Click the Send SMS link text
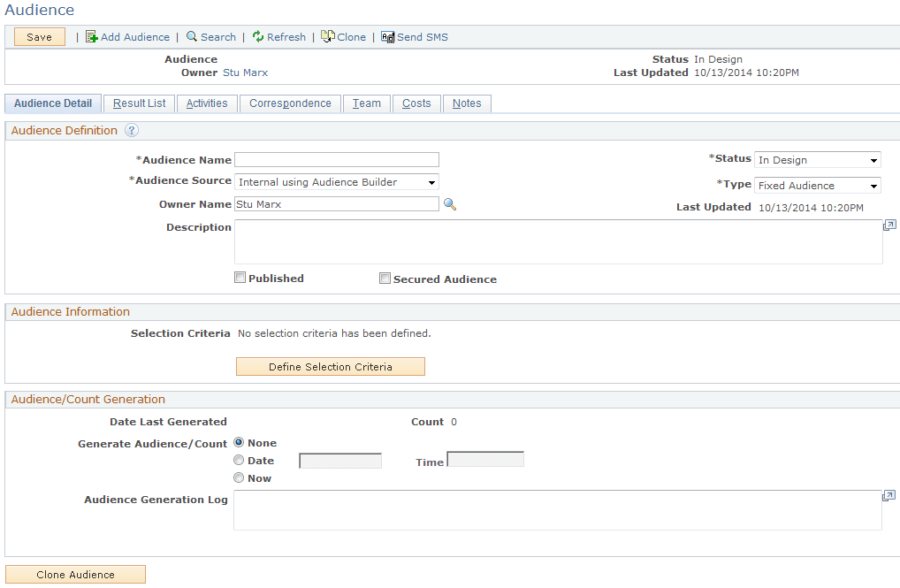900x588 pixels. pos(423,37)
